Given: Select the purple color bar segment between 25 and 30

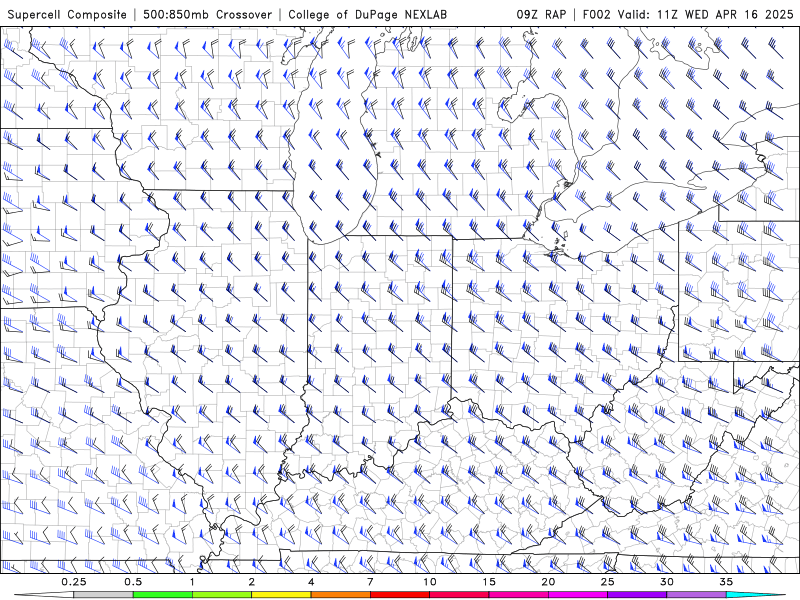Looking at the screenshot, I should [x=637, y=595].
